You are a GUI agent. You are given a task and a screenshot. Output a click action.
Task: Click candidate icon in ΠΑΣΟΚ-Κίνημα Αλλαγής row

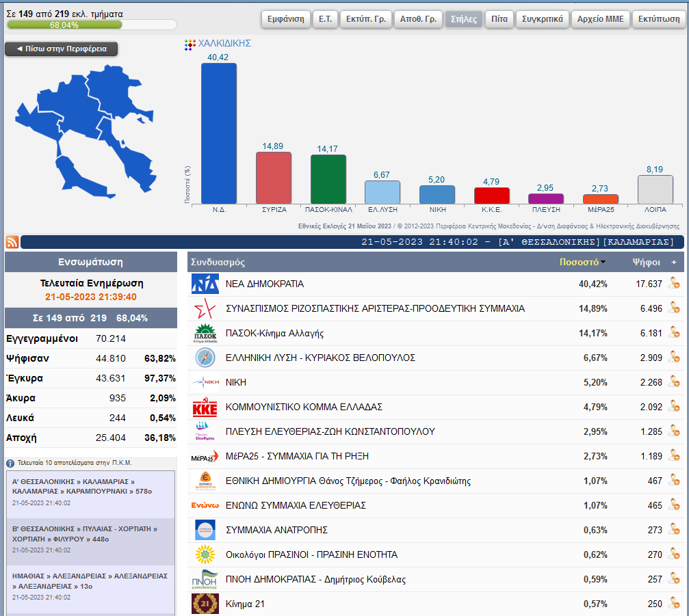(x=673, y=333)
